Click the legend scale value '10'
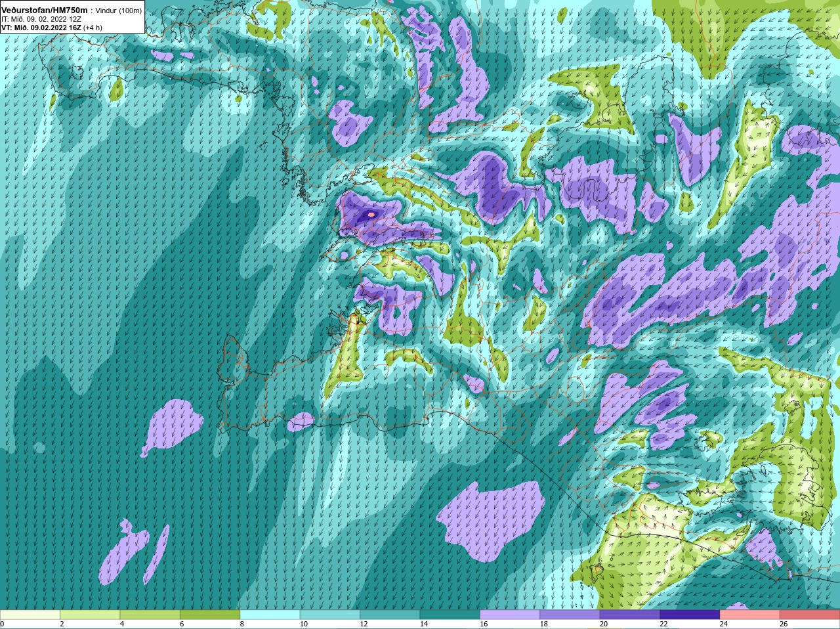 (x=304, y=624)
